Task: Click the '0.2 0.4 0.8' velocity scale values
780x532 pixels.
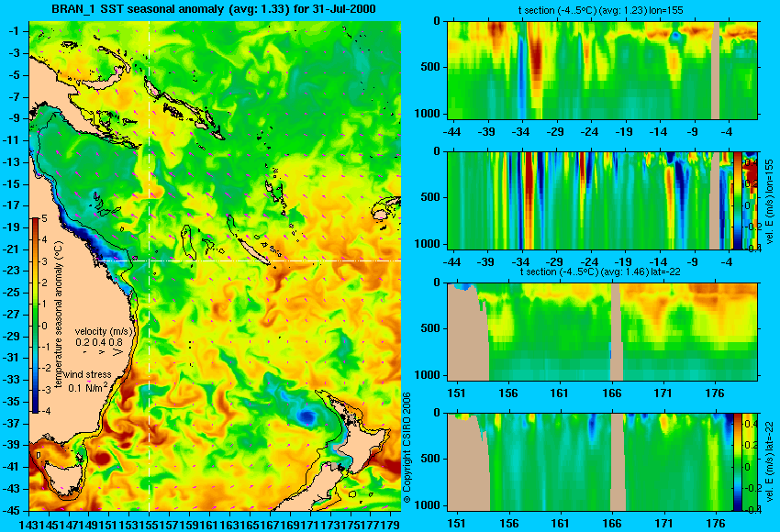Action: pyautogui.click(x=99, y=342)
